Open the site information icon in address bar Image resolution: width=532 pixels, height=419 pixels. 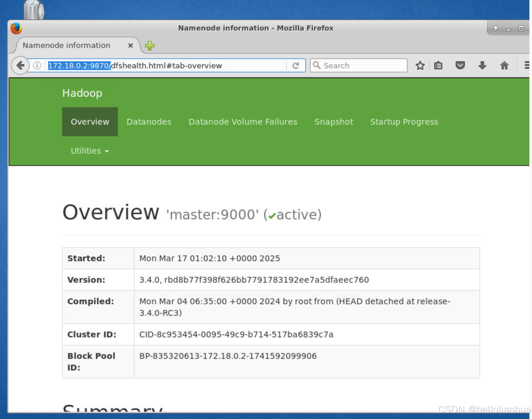coord(37,65)
